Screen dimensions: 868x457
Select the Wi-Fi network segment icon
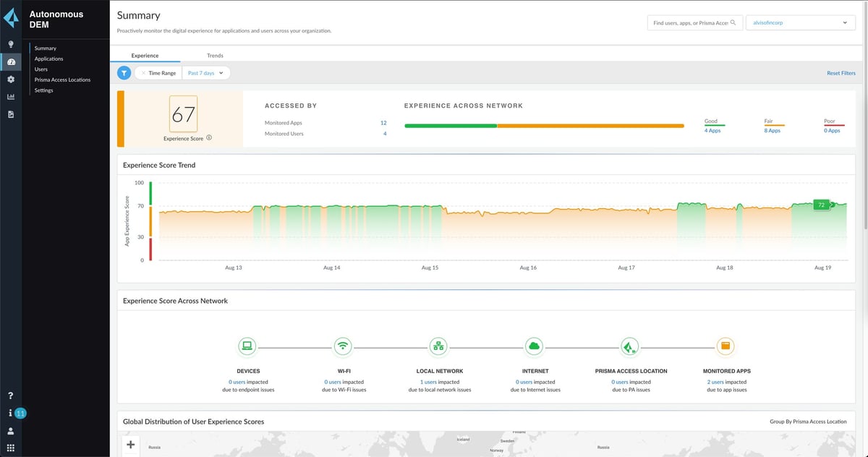(344, 346)
